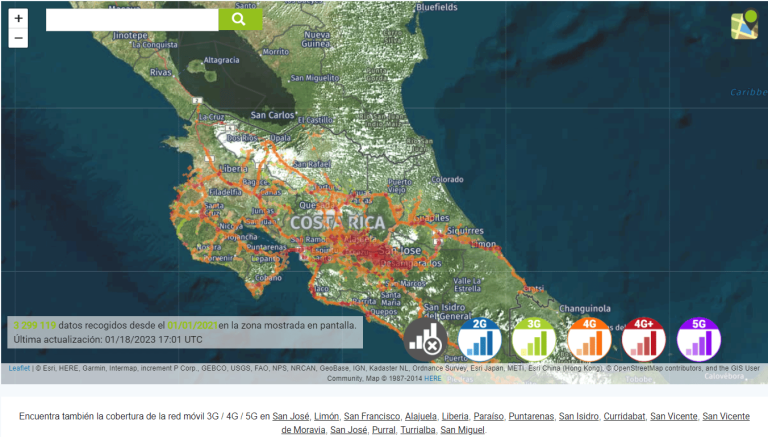Image resolution: width=768 pixels, height=437 pixels.
Task: Click the Colorado label on map
Action: click(x=447, y=179)
